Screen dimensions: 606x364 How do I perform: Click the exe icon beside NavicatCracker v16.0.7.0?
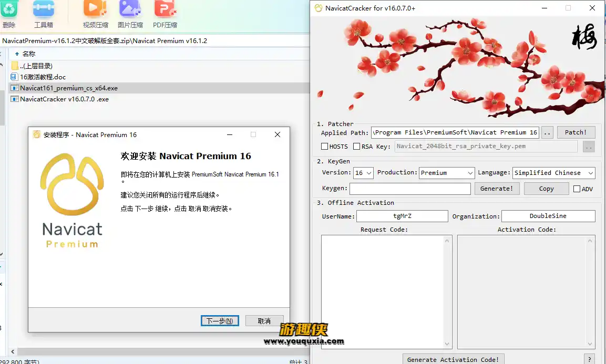15,99
